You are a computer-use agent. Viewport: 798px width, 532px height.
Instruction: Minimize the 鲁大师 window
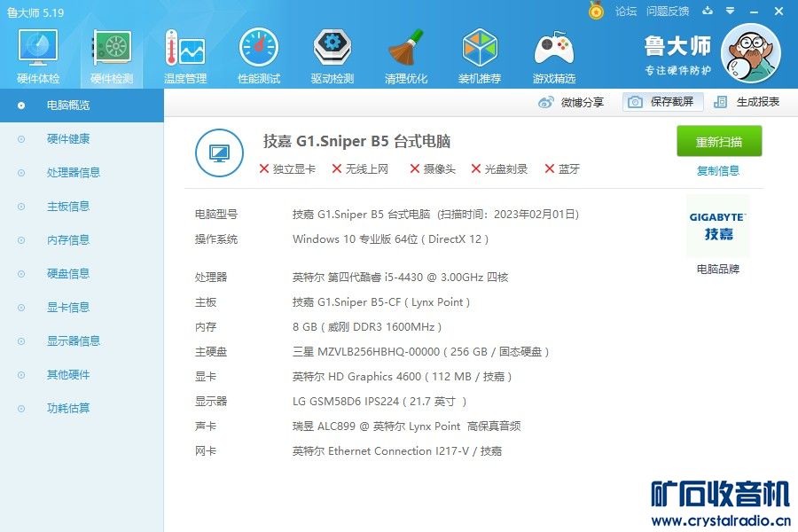point(755,12)
